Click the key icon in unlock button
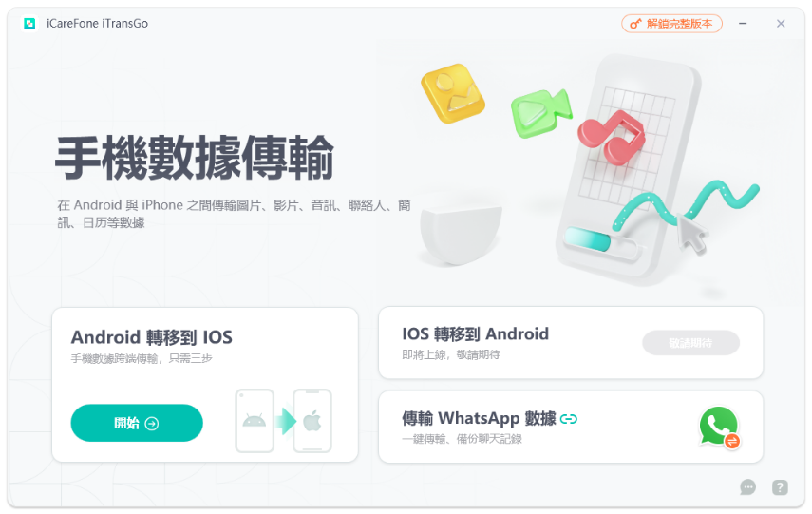Screen dimensions: 812x514 [x=635, y=24]
